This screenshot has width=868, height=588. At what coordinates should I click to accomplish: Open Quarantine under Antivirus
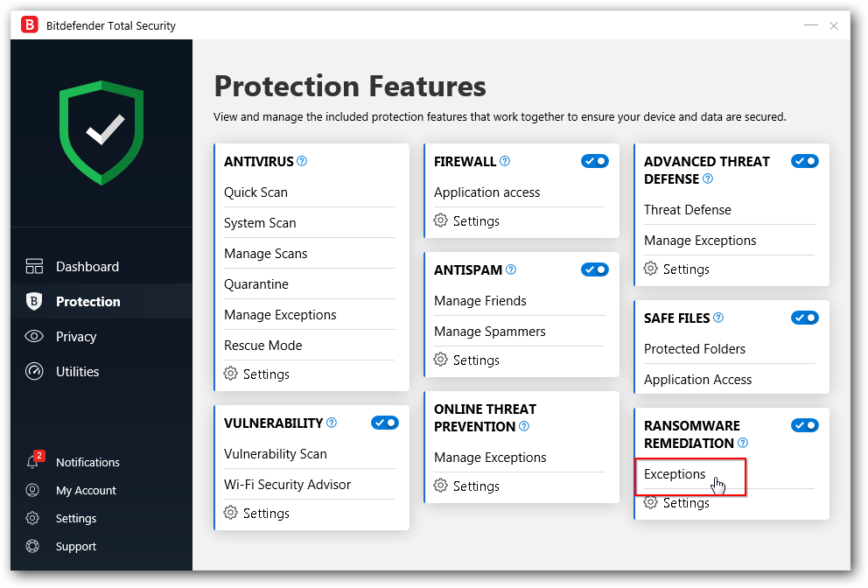coord(255,284)
